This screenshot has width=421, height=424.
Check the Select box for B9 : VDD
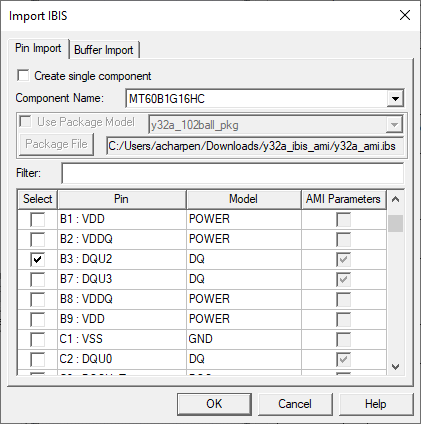[x=37, y=319]
